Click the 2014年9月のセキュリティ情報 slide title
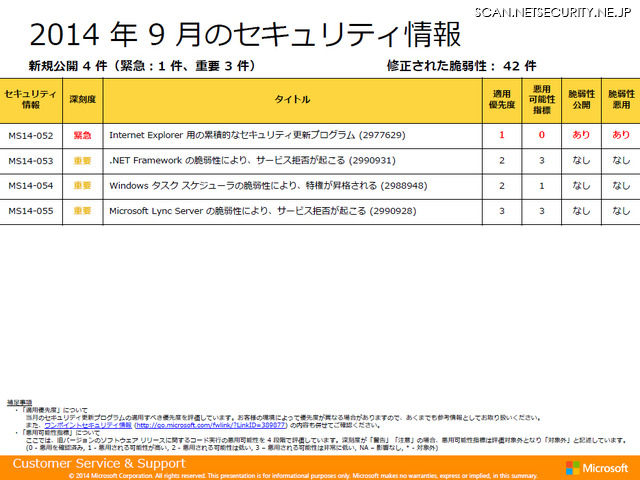The image size is (640, 480). [245, 36]
